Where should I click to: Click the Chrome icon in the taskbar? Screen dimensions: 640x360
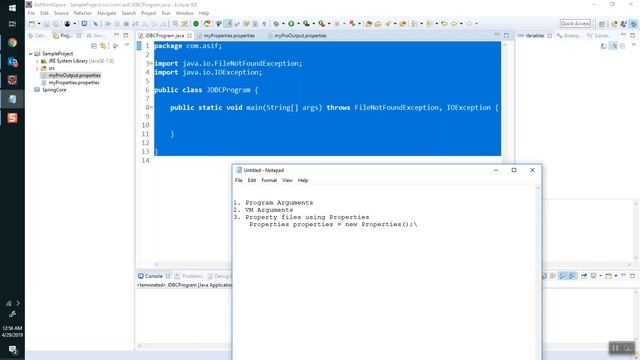coord(12,42)
